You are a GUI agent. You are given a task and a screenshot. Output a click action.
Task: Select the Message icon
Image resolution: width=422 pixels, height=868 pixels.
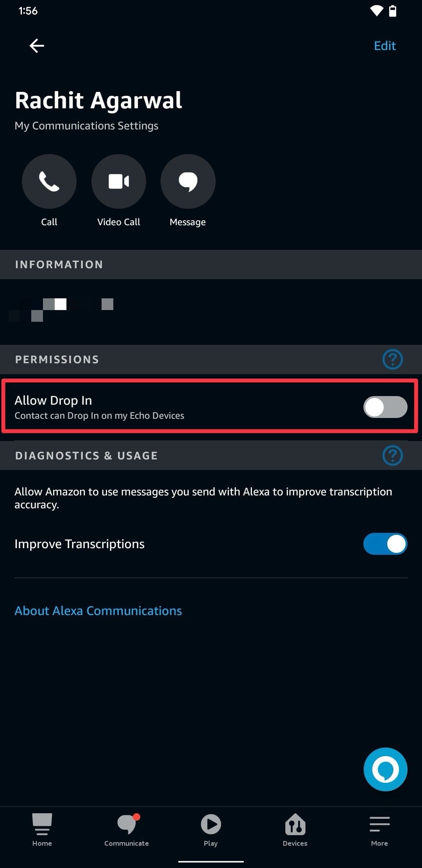[188, 181]
